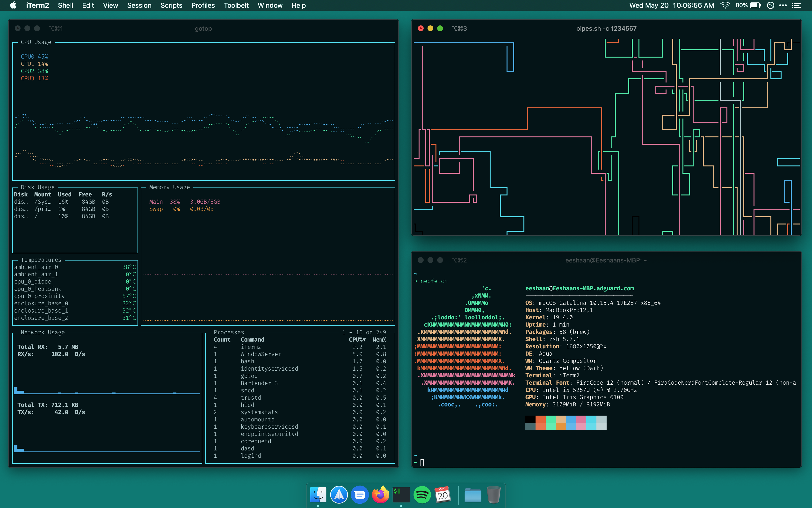Image resolution: width=812 pixels, height=508 pixels.
Task: Click the circular menu bar icon beside battery
Action: point(770,5)
